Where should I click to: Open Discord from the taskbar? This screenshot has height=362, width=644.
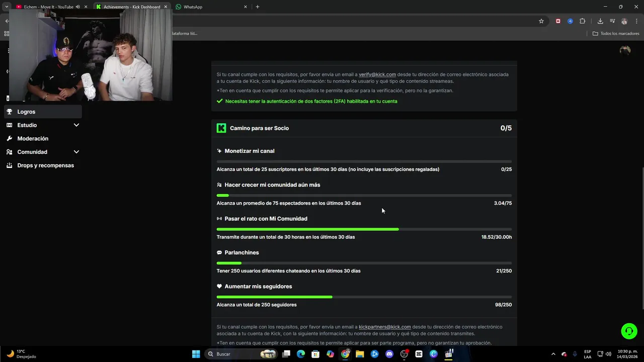[x=389, y=354]
